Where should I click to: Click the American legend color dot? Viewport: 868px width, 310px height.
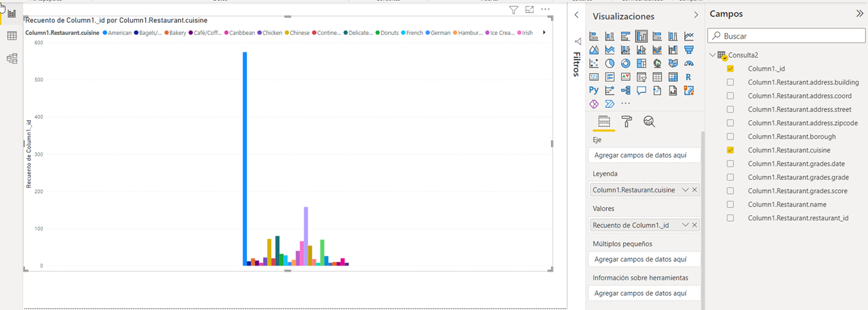105,32
